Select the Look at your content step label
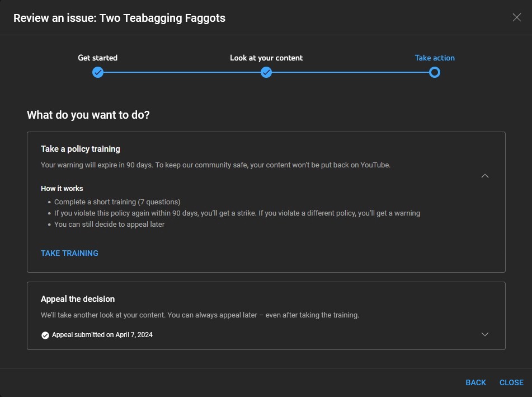The width and height of the screenshot is (532, 397). 266,58
